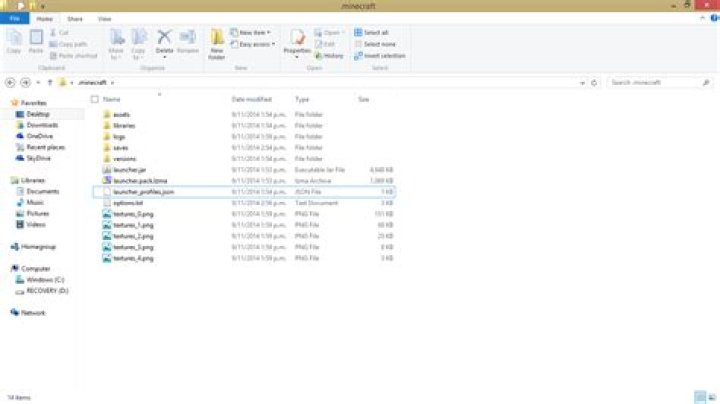The image size is (720, 404).
Task: Open Desktop in Favorites sidebar
Action: pos(38,114)
